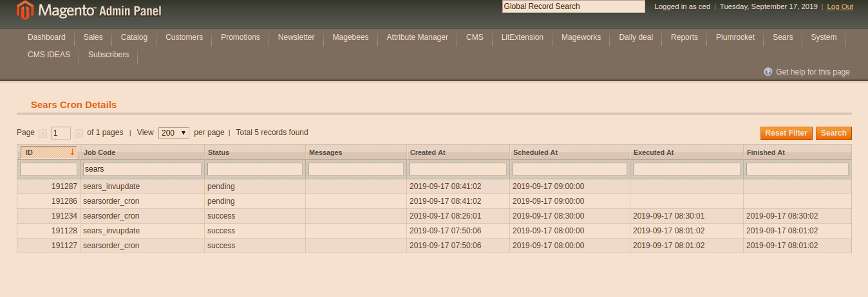This screenshot has width=868, height=297.
Task: Click the Magento logo icon
Action: point(24,10)
